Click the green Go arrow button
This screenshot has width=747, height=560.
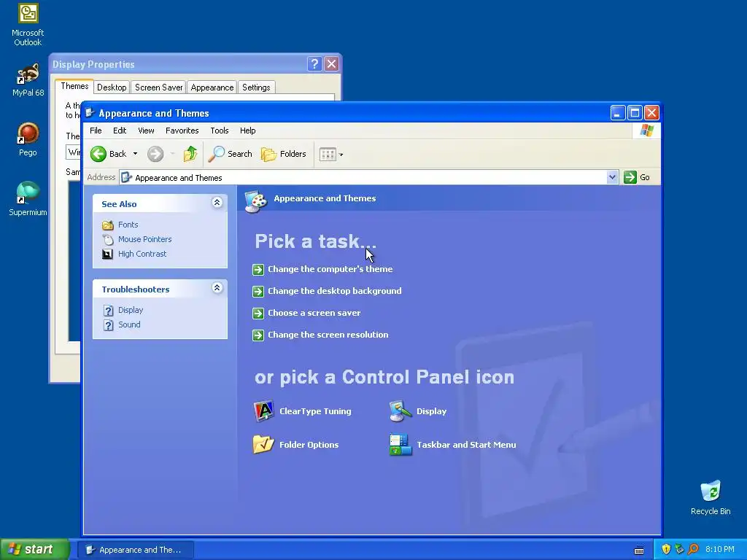click(630, 177)
